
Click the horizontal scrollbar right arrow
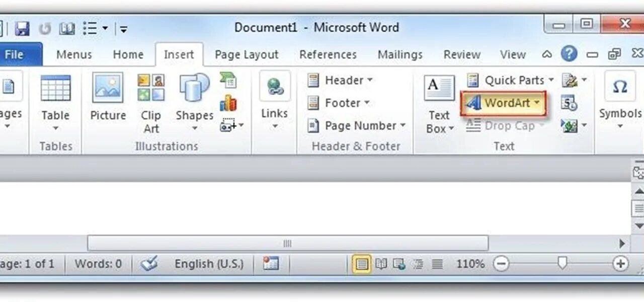[x=622, y=244]
